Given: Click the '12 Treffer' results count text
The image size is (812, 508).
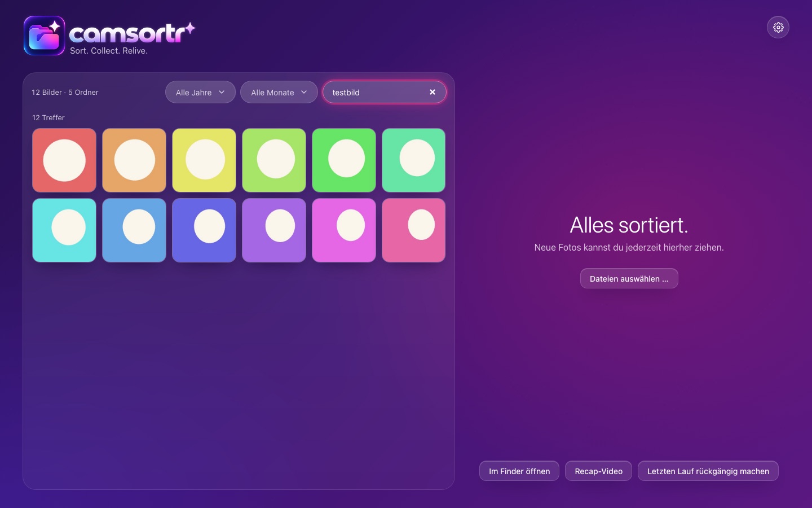Looking at the screenshot, I should (x=48, y=117).
